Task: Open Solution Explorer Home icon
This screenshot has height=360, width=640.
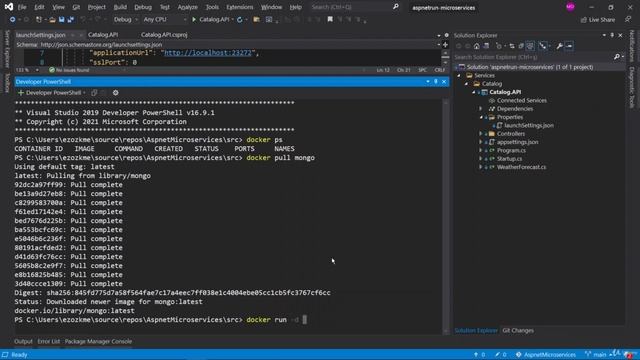Action: [x=477, y=46]
